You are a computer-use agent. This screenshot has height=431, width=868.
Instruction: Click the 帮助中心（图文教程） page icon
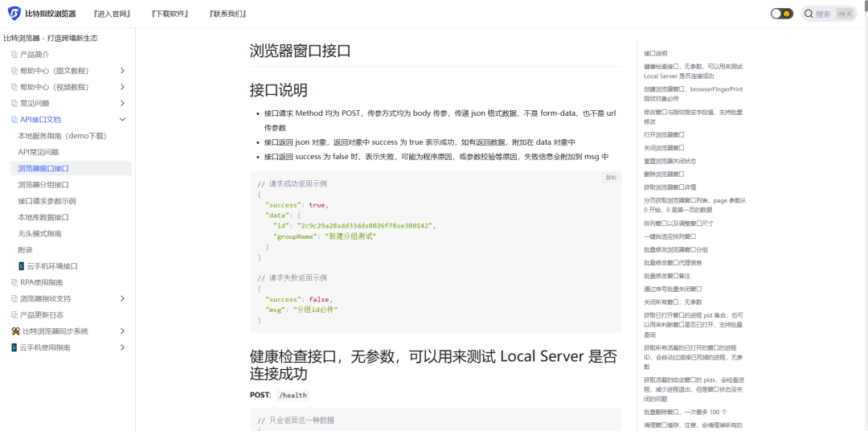[x=14, y=71]
